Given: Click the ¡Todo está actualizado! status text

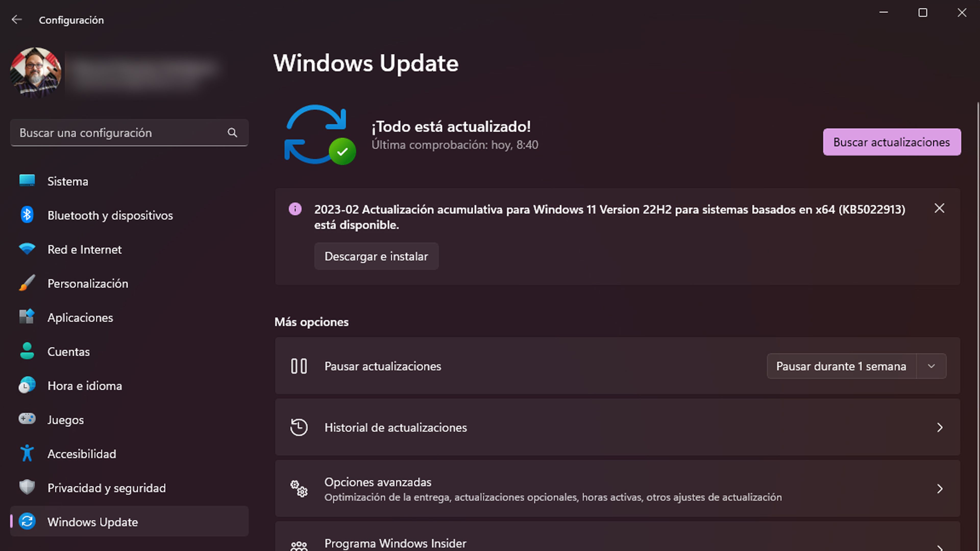Looking at the screenshot, I should pyautogui.click(x=451, y=127).
